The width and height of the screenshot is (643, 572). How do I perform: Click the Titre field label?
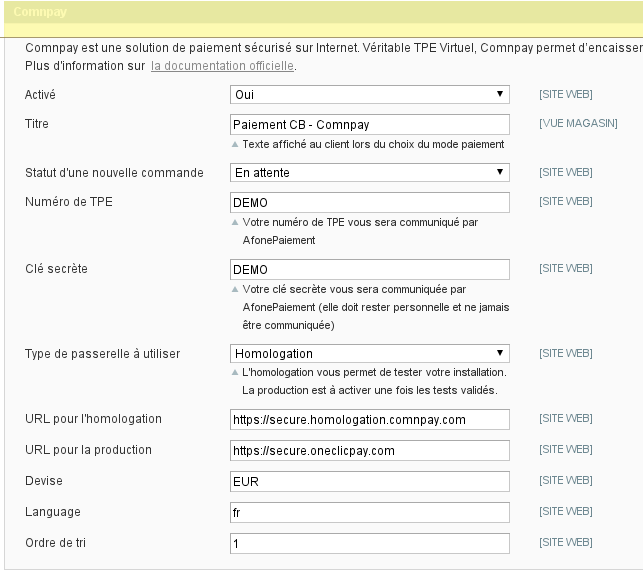pyautogui.click(x=37, y=124)
